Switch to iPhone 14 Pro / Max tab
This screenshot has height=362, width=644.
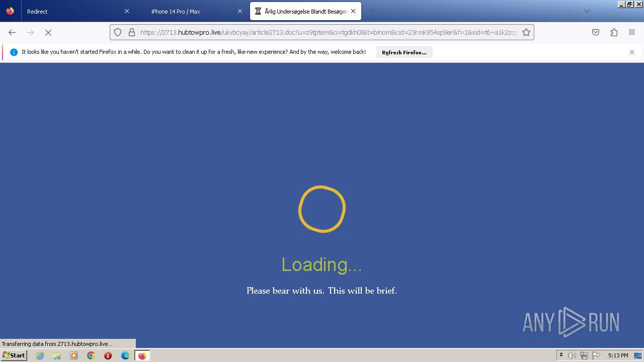point(191,11)
